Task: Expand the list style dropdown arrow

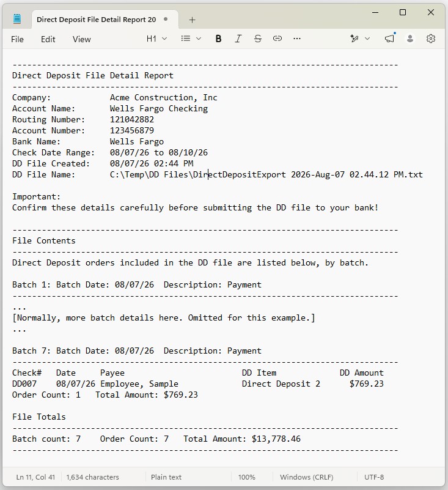Action: (199, 39)
